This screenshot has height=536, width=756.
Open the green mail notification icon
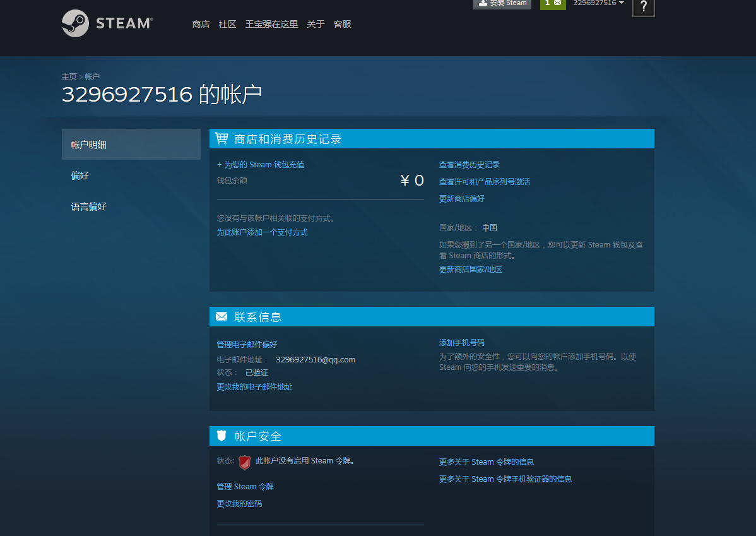553,4
